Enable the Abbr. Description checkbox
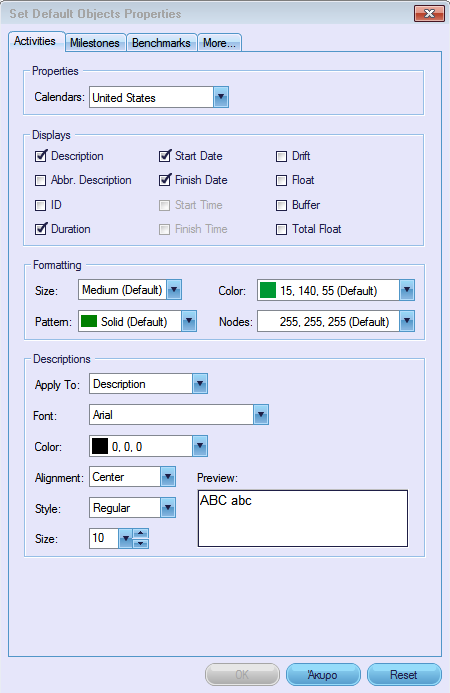Screen dimensions: 450x693 point(40,180)
